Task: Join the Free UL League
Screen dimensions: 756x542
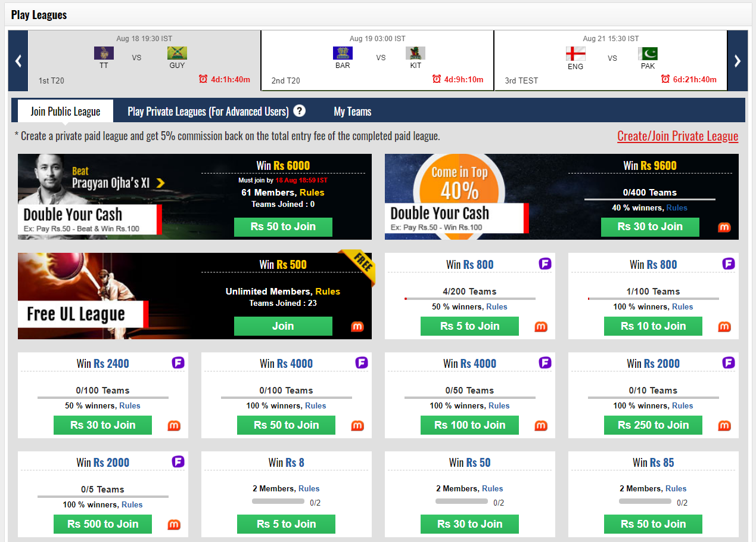Action: point(283,326)
